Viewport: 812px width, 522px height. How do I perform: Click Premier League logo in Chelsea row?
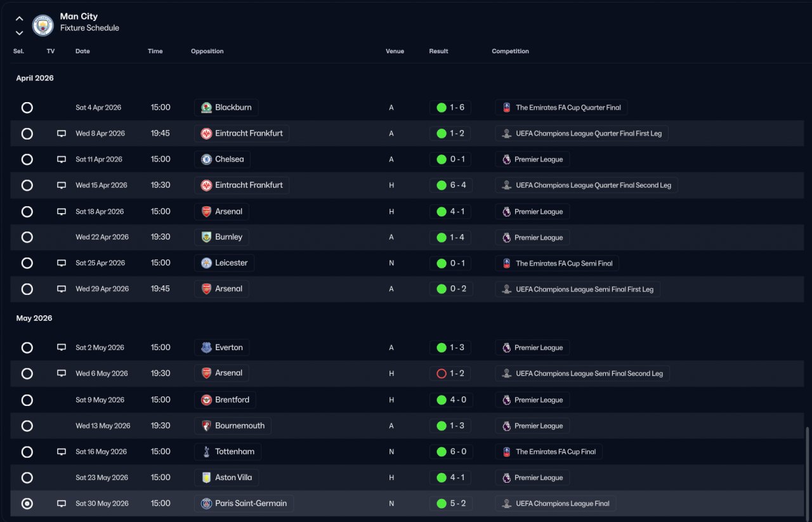(x=506, y=159)
